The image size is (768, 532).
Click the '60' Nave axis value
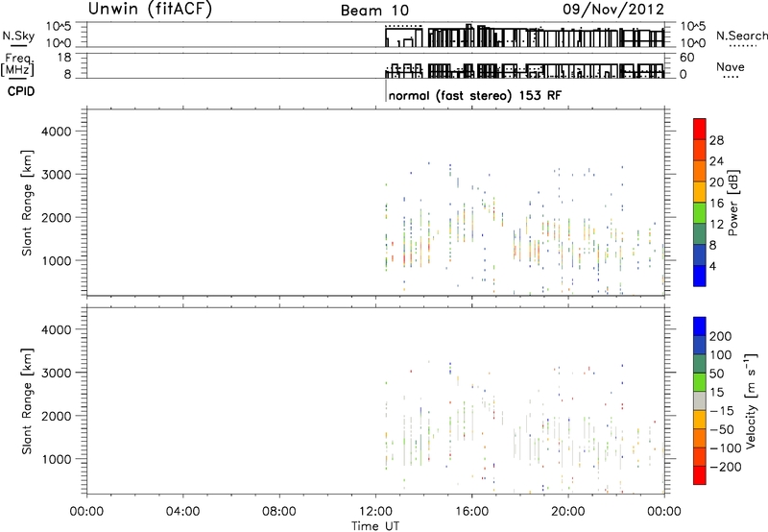click(686, 58)
